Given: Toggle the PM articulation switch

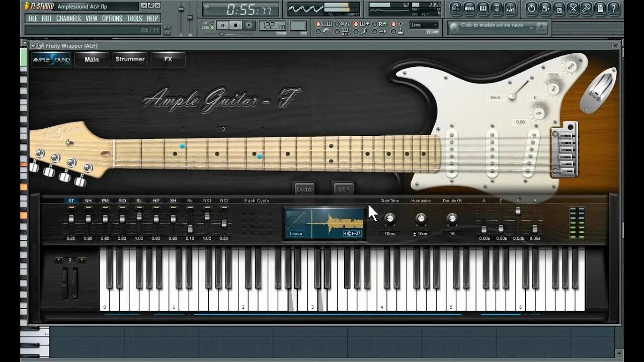Looking at the screenshot, I should click(105, 207).
